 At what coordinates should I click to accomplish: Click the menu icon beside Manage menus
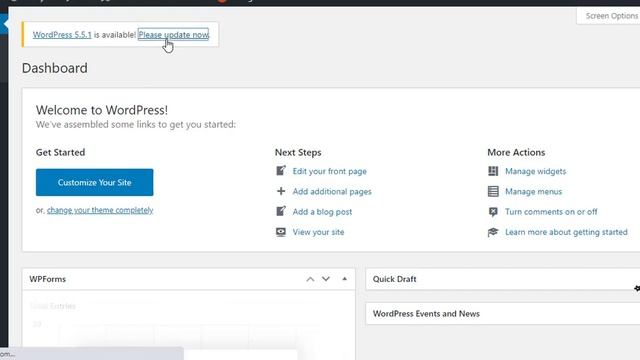click(493, 191)
